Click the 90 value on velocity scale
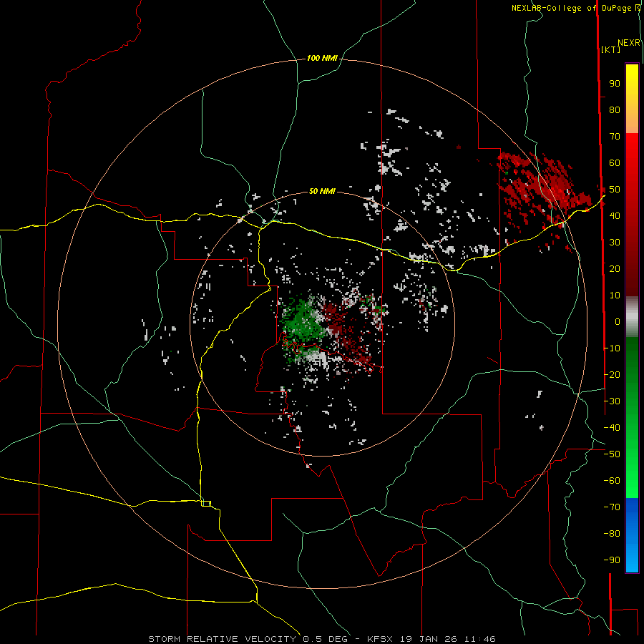The height and width of the screenshot is (644, 644). click(x=615, y=84)
